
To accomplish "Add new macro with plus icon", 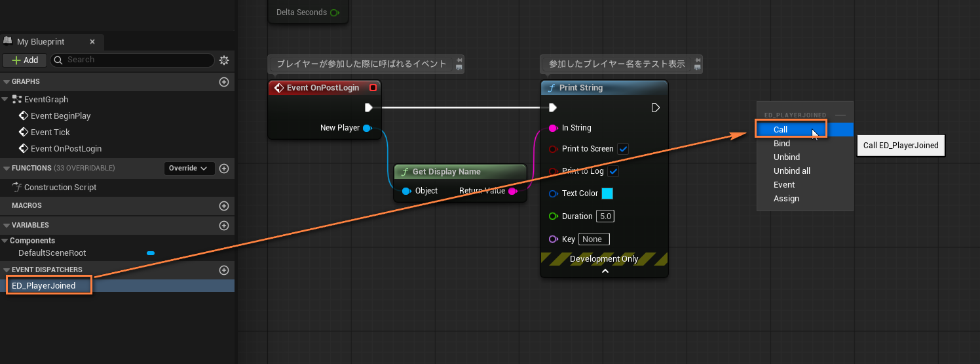I will pyautogui.click(x=224, y=205).
